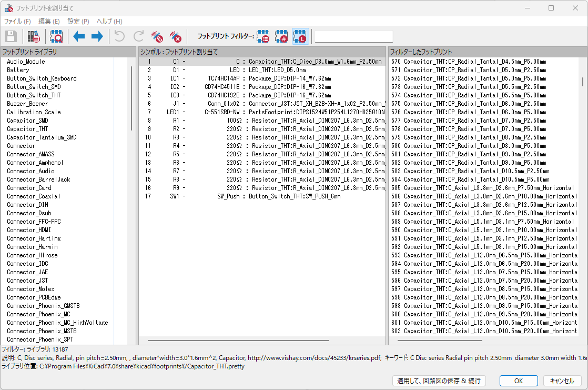Viewport: 588px width, 390px height.
Task: Click the undo arrow in the toolbar
Action: pos(120,36)
